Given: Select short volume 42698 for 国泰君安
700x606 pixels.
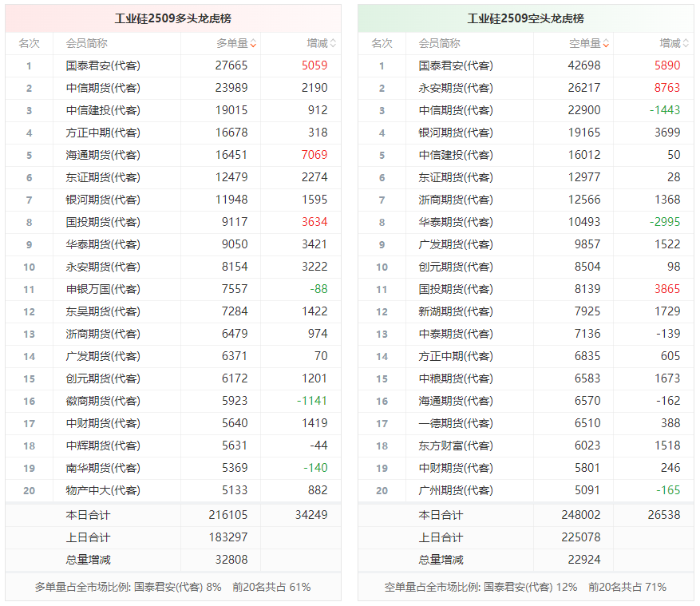Looking at the screenshot, I should coord(584,65).
